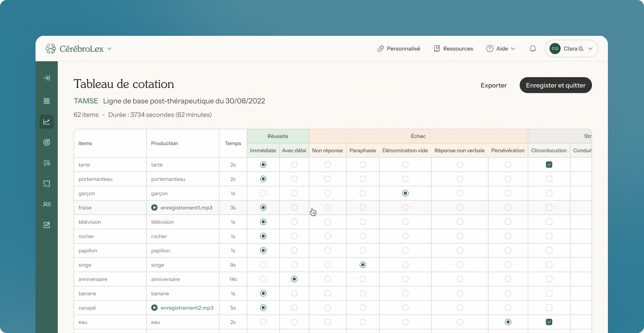Click the Personnalisé wand icon
The width and height of the screenshot is (644, 333).
click(x=381, y=49)
